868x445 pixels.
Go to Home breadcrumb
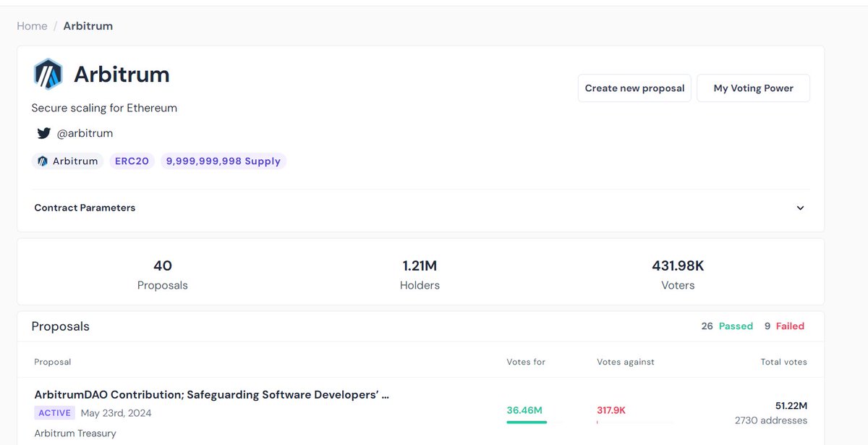point(32,26)
